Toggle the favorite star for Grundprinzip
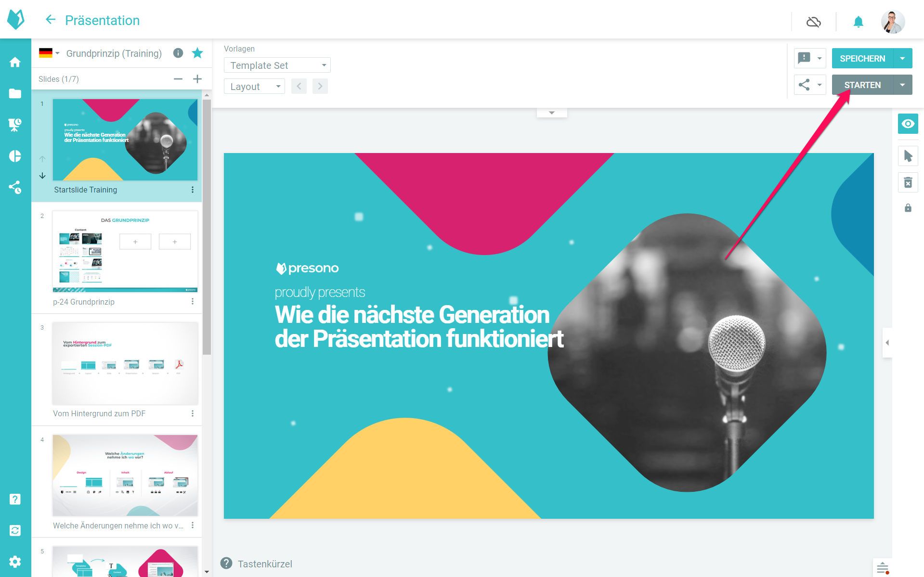 point(197,53)
